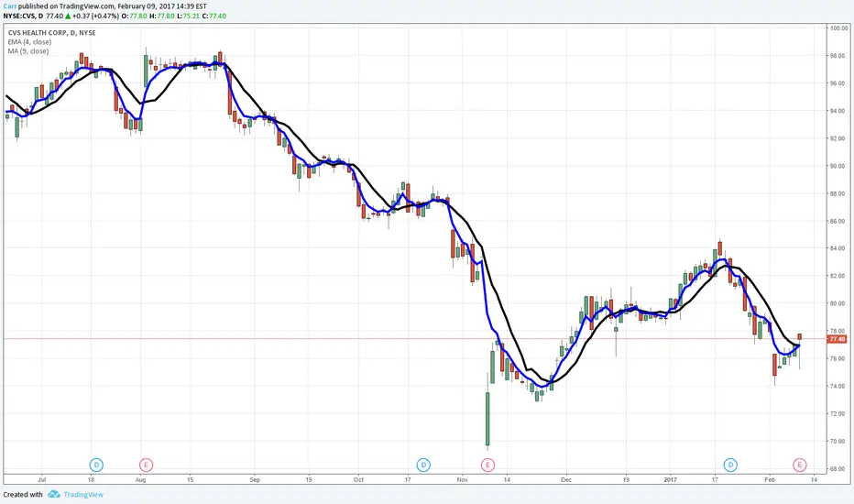854x504 pixels.
Task: Click the Feb date axis label
Action: tap(770, 480)
